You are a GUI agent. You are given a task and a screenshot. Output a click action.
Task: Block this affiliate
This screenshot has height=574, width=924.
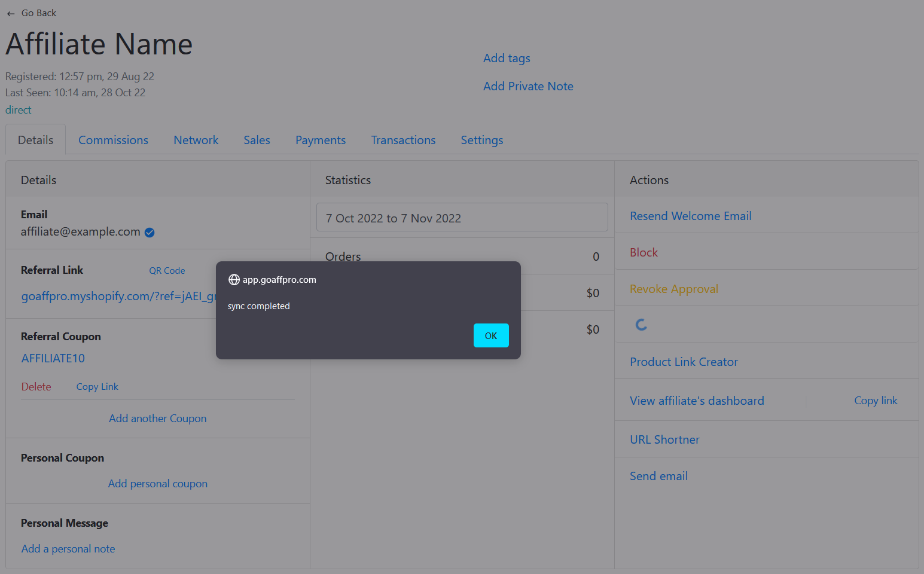(644, 252)
